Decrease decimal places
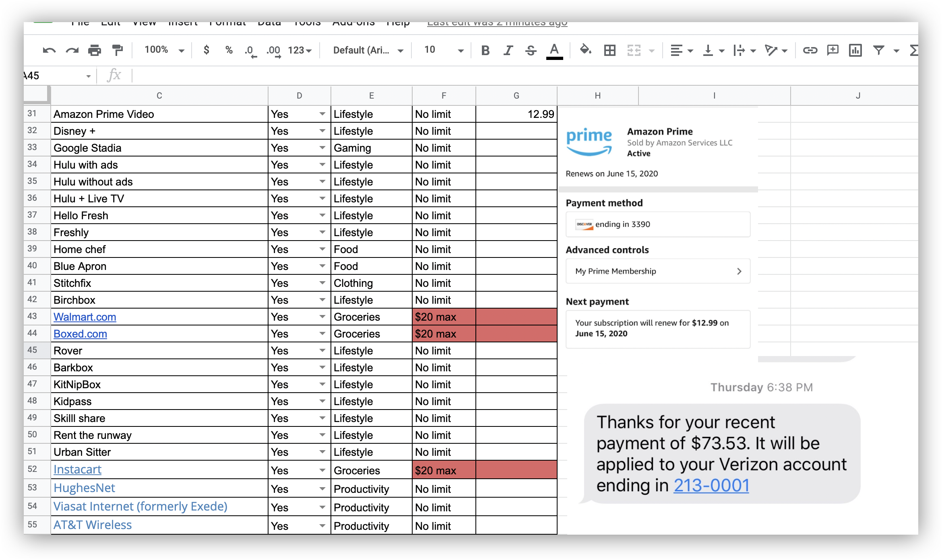The width and height of the screenshot is (942, 560). (251, 51)
